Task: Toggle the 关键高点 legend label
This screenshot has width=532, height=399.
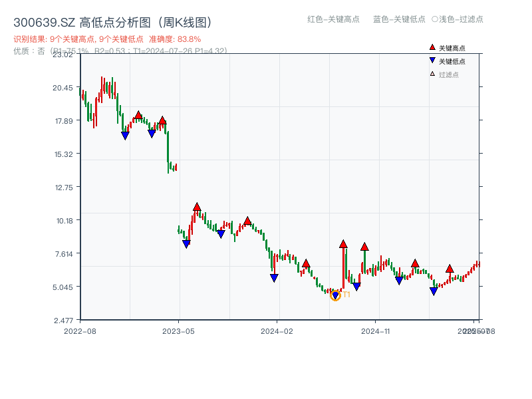Action: coord(452,48)
